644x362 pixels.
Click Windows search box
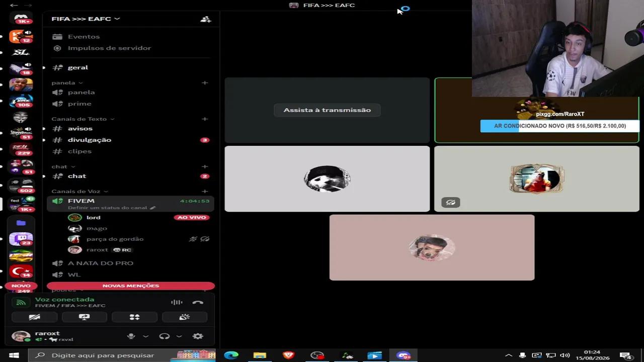click(x=121, y=355)
